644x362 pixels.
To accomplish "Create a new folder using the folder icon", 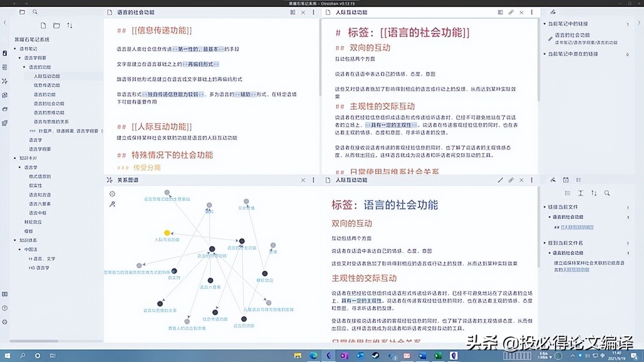I will pyautogui.click(x=56, y=25).
